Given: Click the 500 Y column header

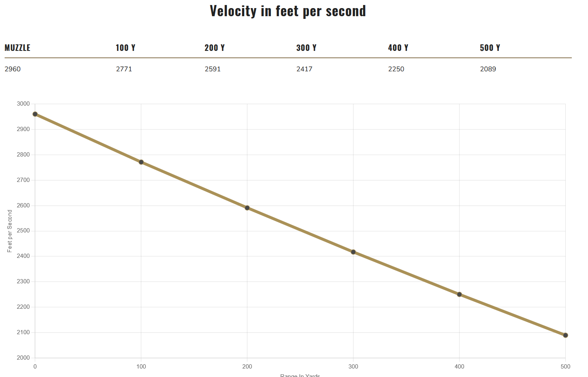Looking at the screenshot, I should (490, 48).
